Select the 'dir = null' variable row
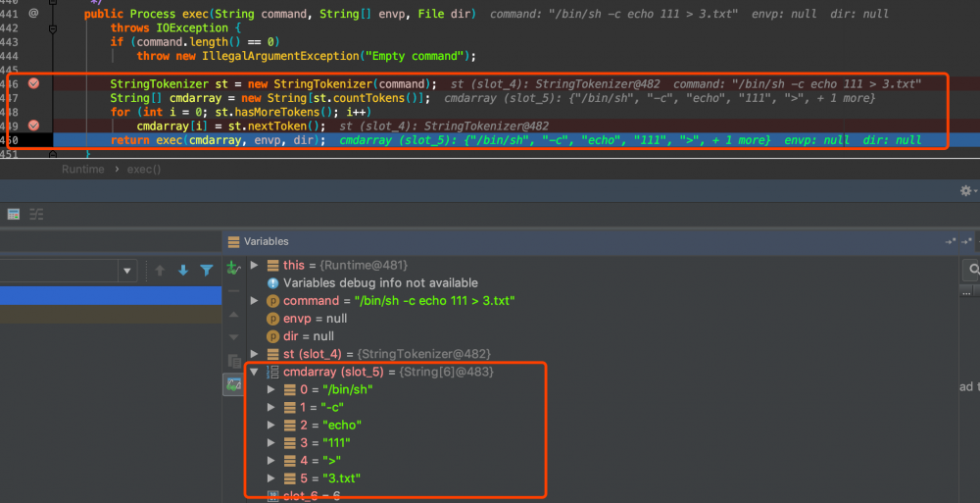Viewport: 980px width, 503px height. pos(309,336)
